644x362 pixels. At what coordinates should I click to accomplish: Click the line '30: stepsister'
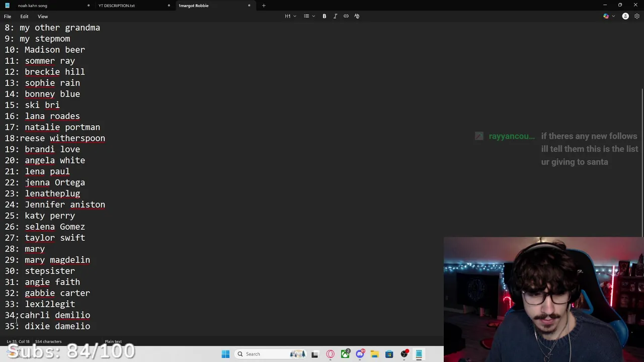click(40, 271)
